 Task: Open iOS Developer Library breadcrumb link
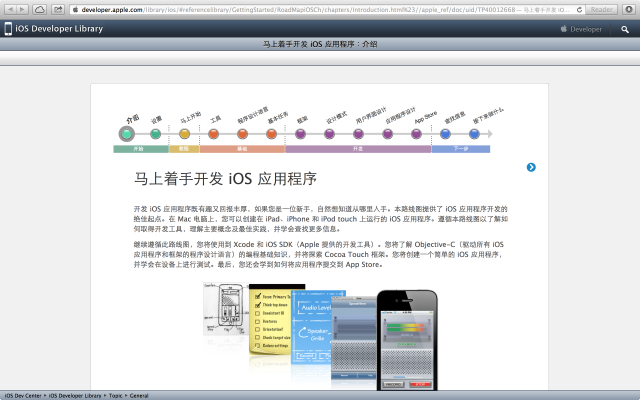(x=75, y=396)
